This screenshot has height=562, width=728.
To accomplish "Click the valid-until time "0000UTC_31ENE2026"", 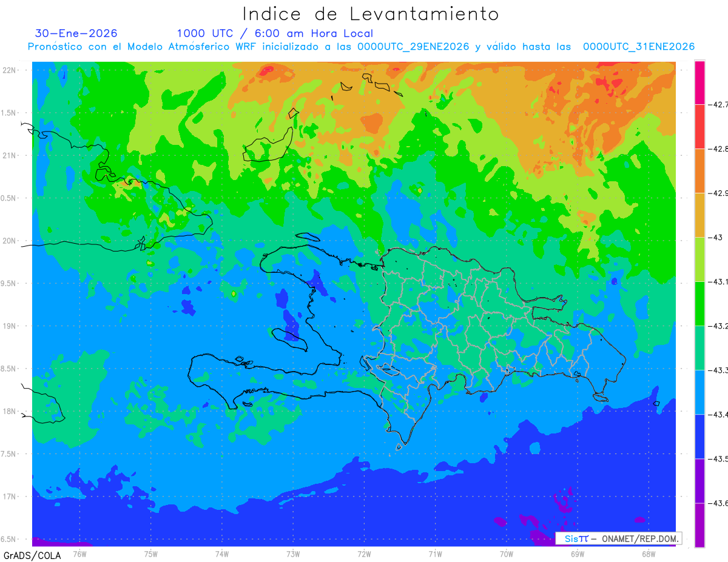I will 639,47.
